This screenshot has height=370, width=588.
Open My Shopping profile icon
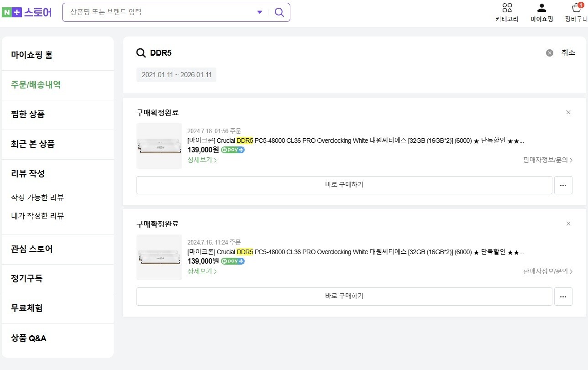point(541,8)
